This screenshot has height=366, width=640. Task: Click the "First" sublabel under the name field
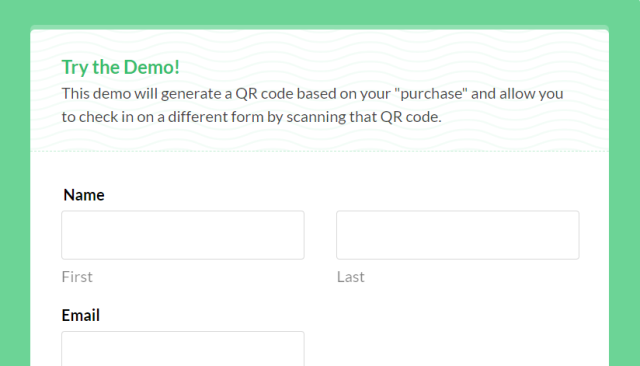(x=77, y=277)
